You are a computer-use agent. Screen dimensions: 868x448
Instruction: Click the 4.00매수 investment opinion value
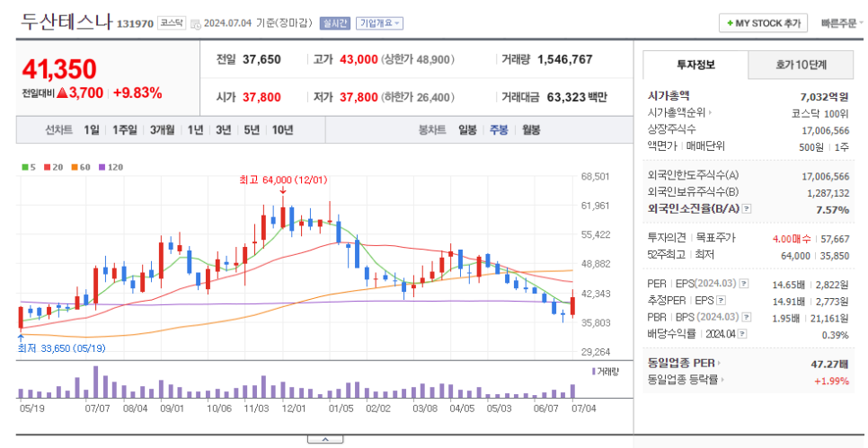click(x=791, y=239)
